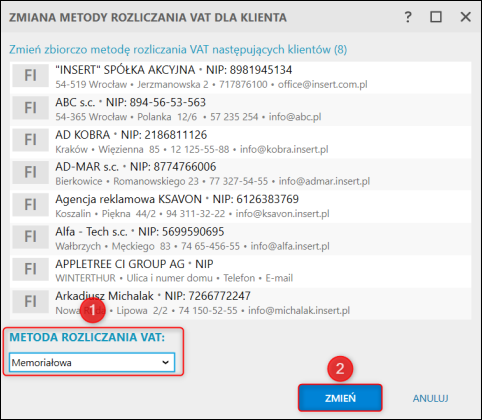Select the FI badge of Arkadiusz Michalak
This screenshot has height=420, width=482.
pos(30,301)
